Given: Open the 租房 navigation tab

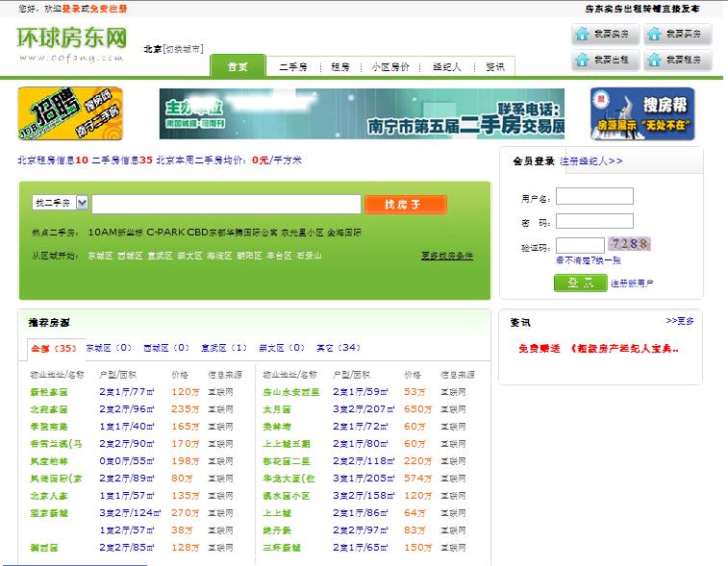Looking at the screenshot, I should coord(339,67).
